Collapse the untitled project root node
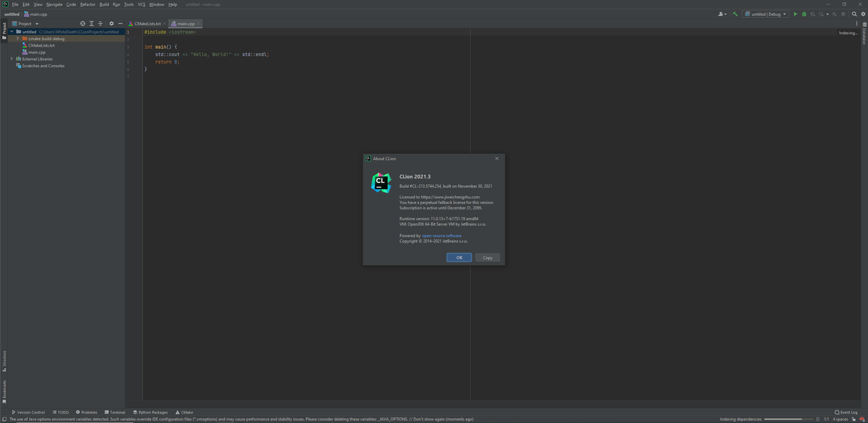The height and width of the screenshot is (423, 868). (12, 32)
